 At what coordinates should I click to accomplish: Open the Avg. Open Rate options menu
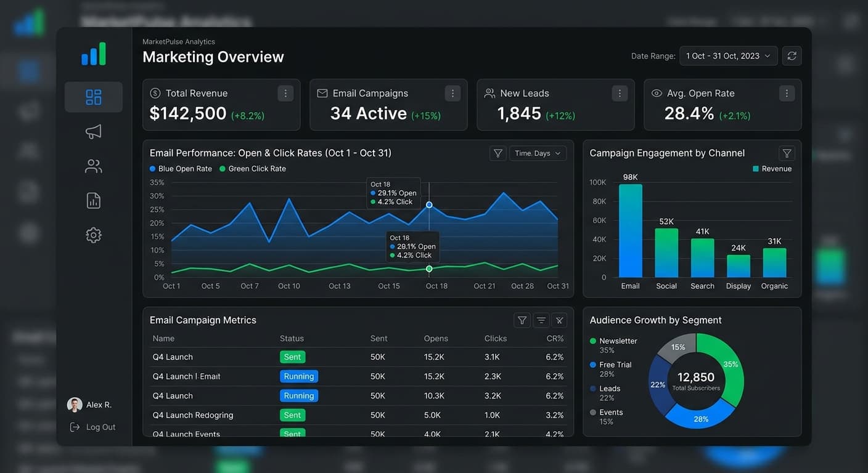[x=787, y=92]
